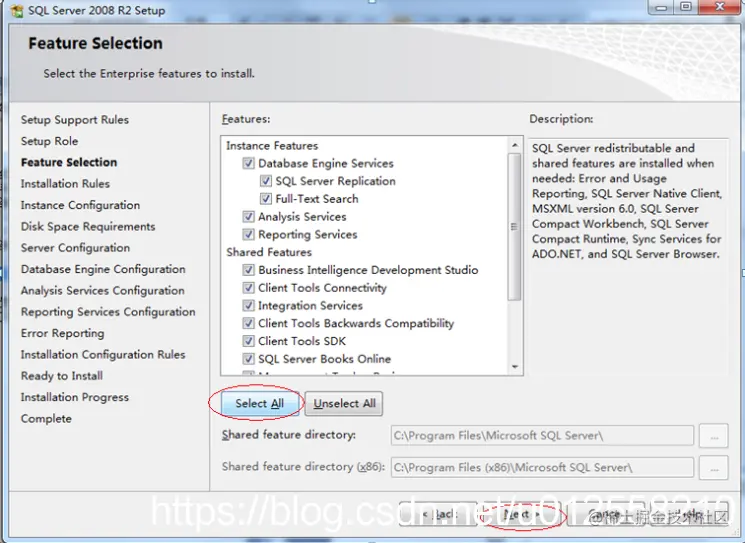The height and width of the screenshot is (543, 745).
Task: Toggle Database Engine Services checkbox
Action: pos(248,163)
